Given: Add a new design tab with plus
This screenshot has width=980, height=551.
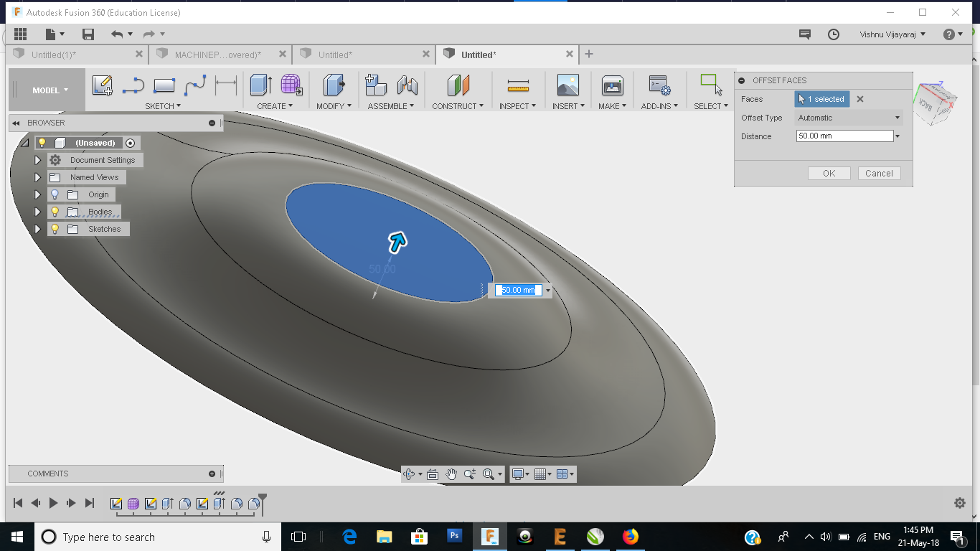Looking at the screenshot, I should pos(589,54).
